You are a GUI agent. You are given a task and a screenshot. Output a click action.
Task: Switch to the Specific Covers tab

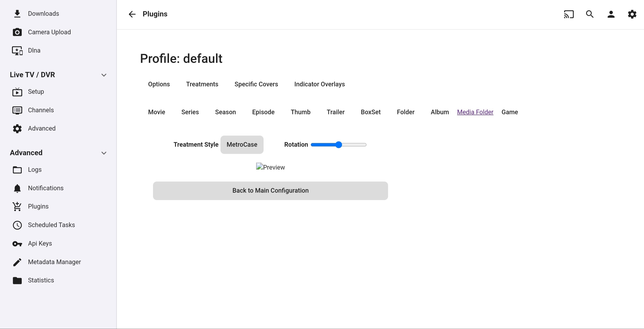pyautogui.click(x=256, y=84)
